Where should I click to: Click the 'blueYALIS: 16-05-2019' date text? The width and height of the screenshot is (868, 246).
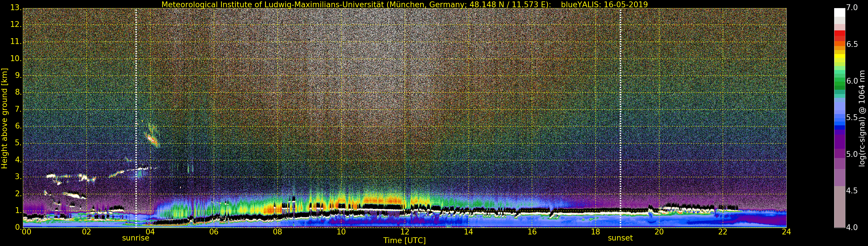pyautogui.click(x=604, y=4)
